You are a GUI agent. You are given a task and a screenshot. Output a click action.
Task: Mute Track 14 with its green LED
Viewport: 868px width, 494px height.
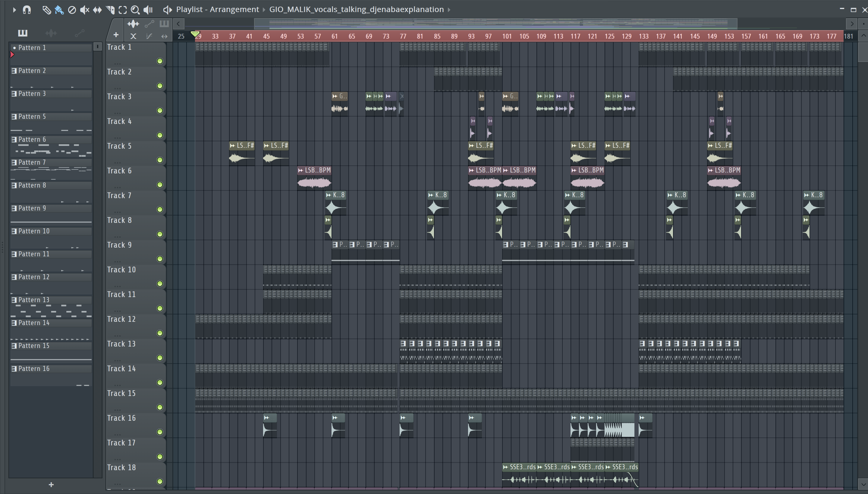pos(160,383)
